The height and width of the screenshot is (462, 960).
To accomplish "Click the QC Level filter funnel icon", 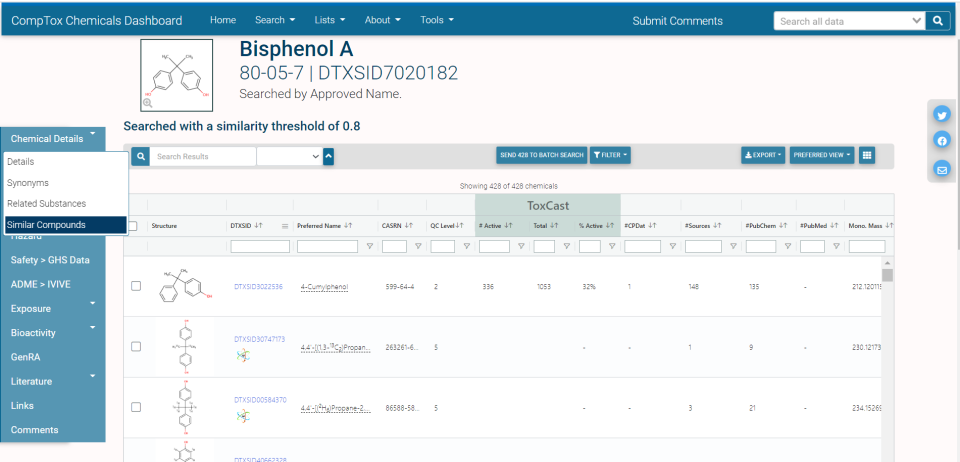I will tap(467, 247).
